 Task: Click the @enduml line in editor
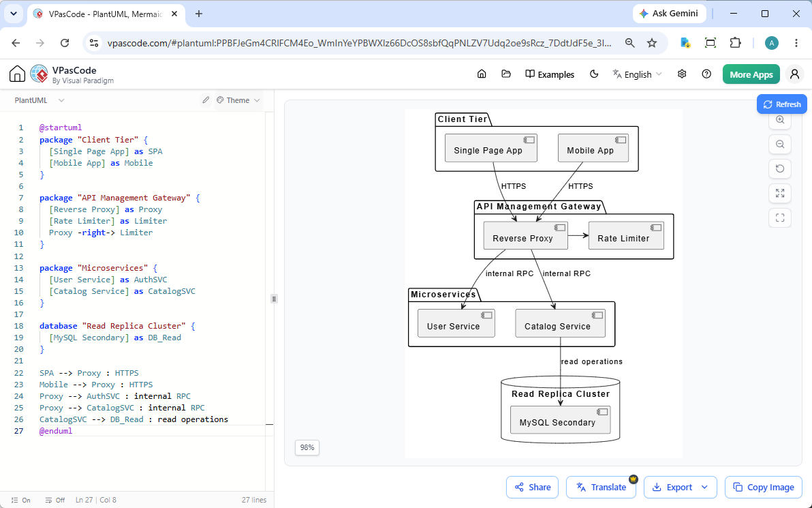point(56,431)
